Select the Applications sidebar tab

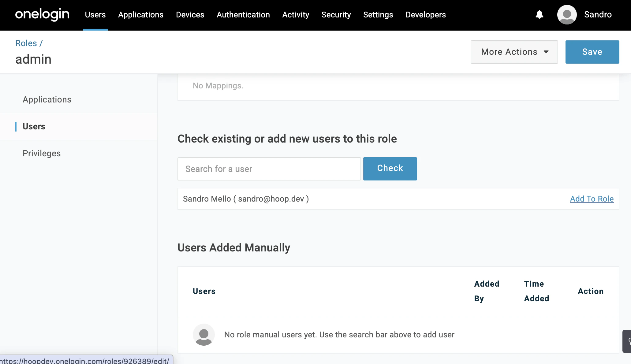coord(47,99)
